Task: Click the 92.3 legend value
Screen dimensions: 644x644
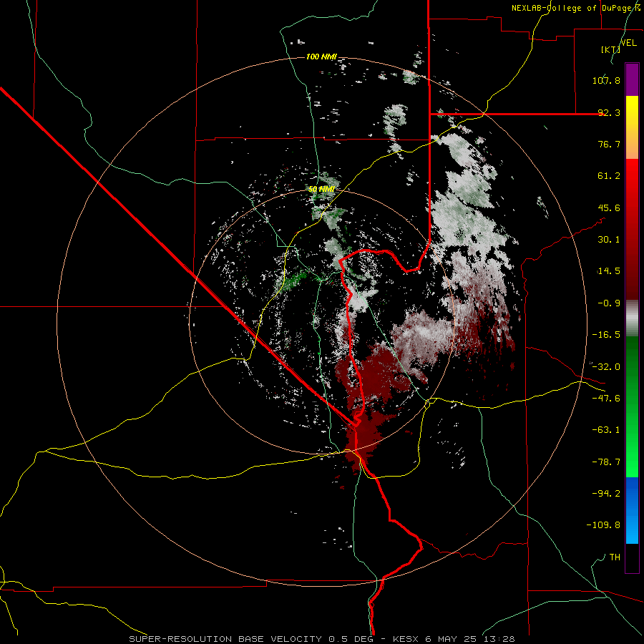Action: tap(609, 112)
